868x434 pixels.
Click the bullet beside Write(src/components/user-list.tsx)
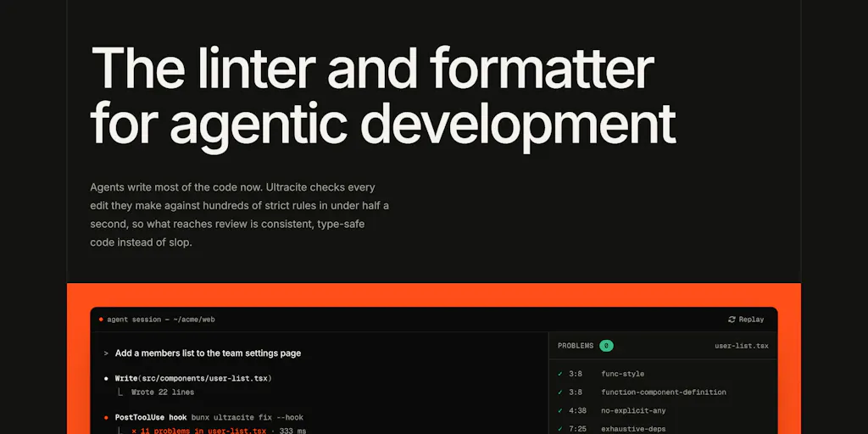pyautogui.click(x=106, y=378)
